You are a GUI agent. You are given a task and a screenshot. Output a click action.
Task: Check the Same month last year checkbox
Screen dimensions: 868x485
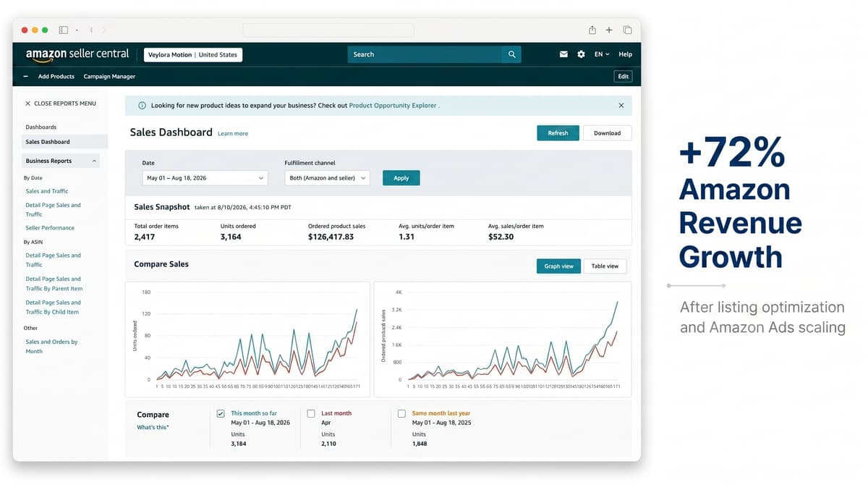401,413
